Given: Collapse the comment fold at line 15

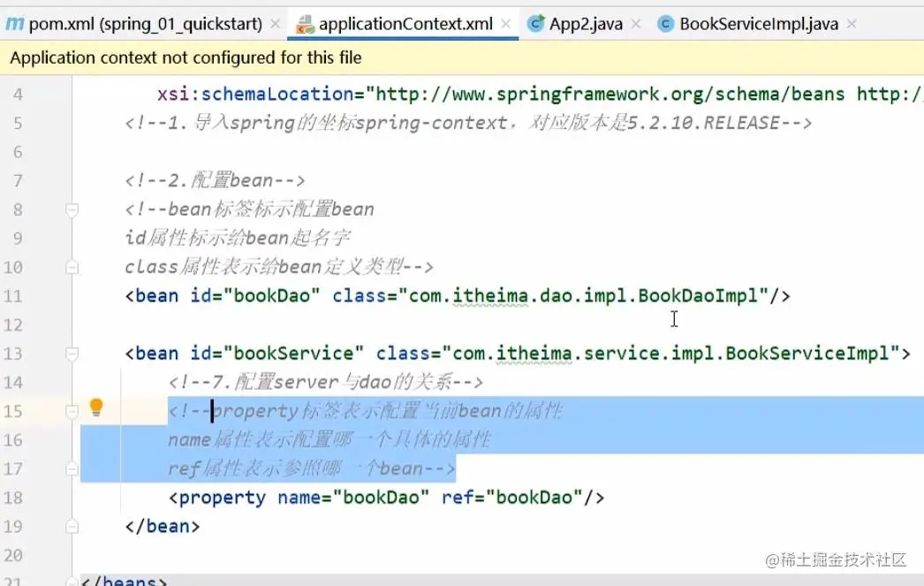Looking at the screenshot, I should (x=72, y=411).
